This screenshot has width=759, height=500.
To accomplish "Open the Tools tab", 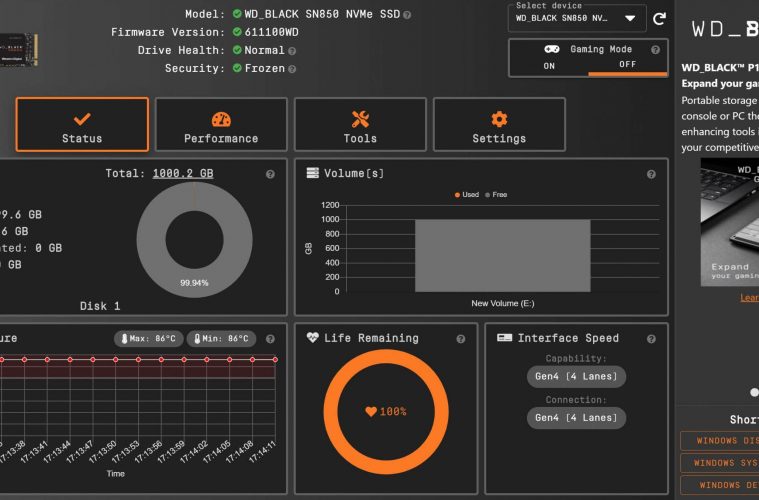I will click(360, 125).
